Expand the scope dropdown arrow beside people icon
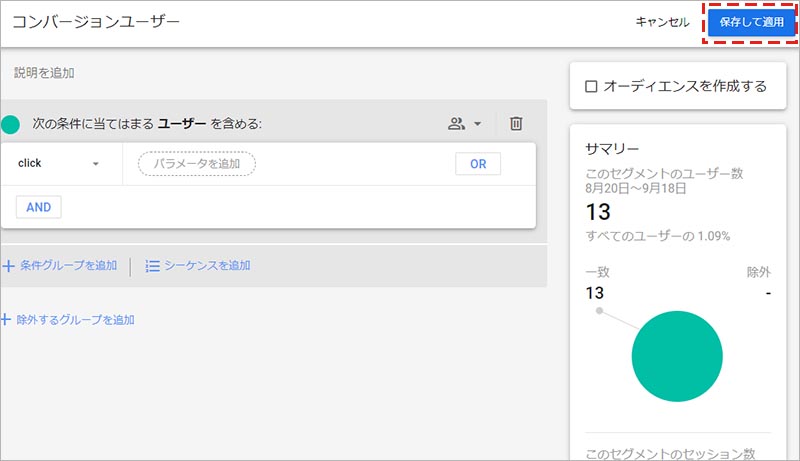 tap(478, 124)
